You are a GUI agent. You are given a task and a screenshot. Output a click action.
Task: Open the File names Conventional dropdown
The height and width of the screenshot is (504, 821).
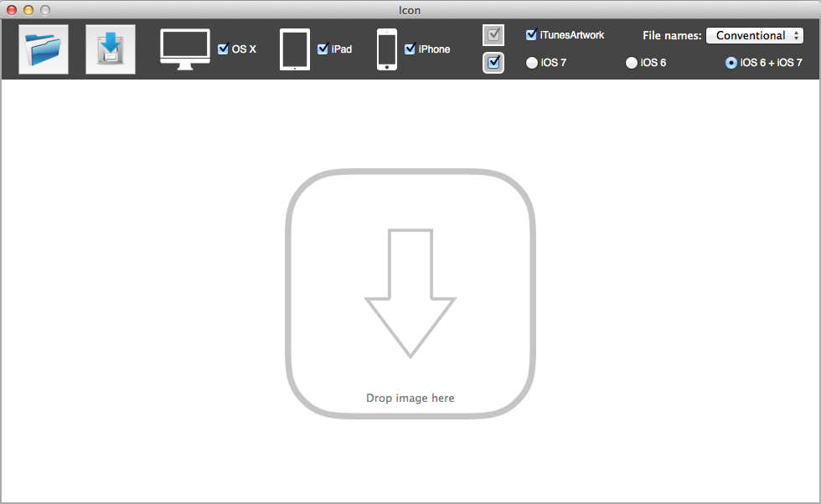[x=755, y=35]
